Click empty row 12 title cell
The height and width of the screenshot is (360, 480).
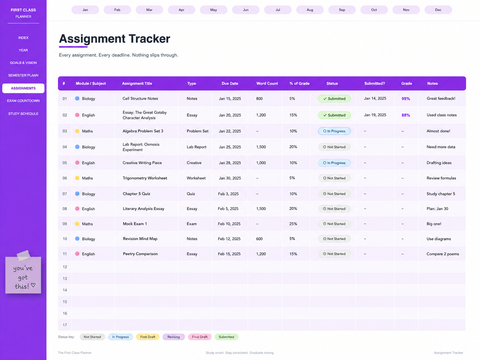coord(146,267)
